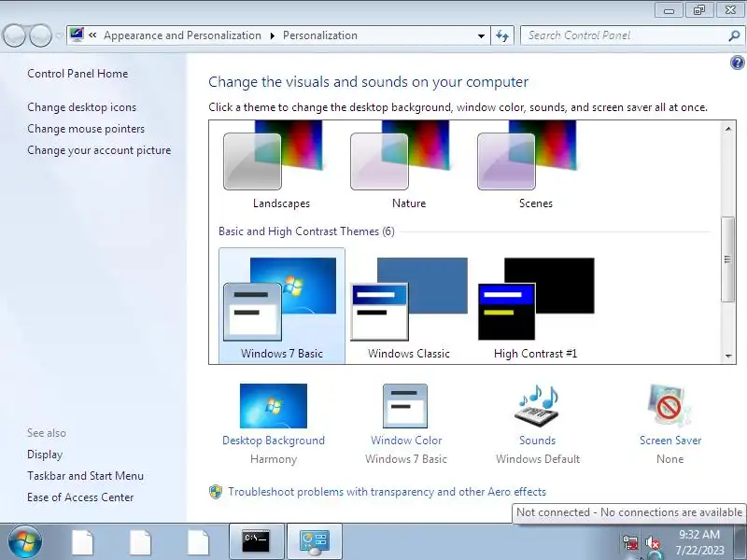Screen dimensions: 747x560
Task: Click Appearance and Personalization breadcrumb
Action: (x=182, y=35)
